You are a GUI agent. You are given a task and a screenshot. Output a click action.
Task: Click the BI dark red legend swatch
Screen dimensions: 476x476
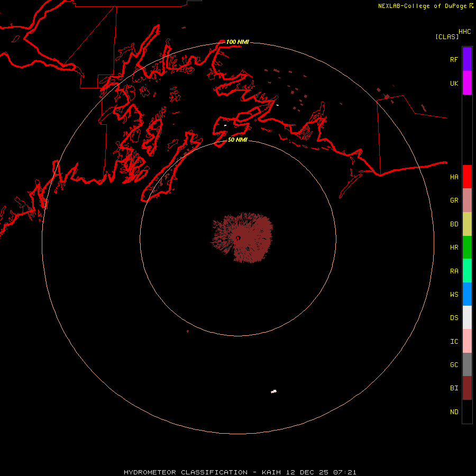pos(467,388)
